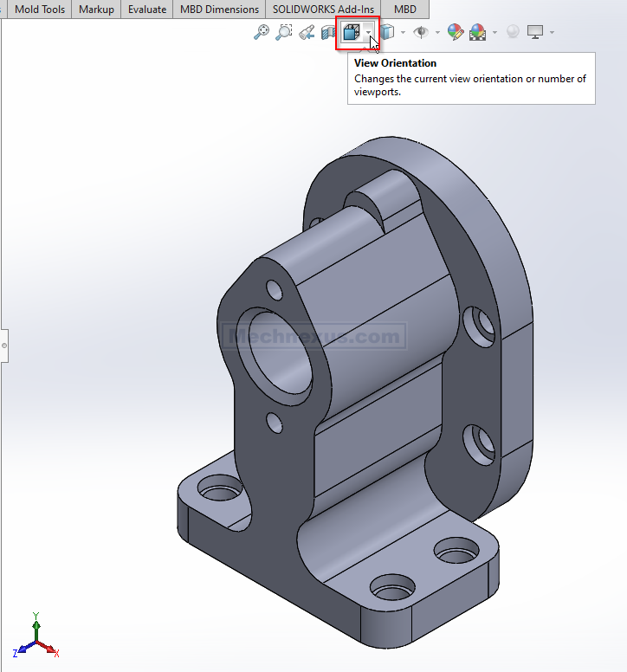627x672 pixels.
Task: Click the panel collapse handle on left edge
Action: pyautogui.click(x=3, y=346)
